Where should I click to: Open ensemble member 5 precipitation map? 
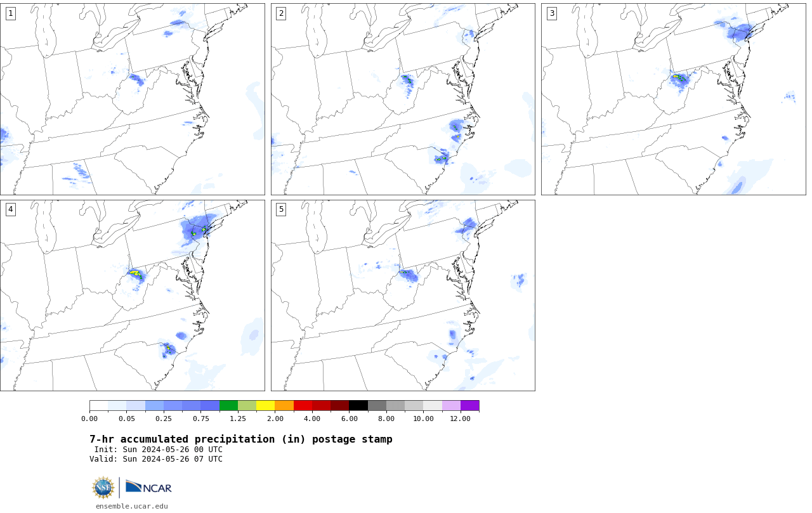click(x=403, y=295)
